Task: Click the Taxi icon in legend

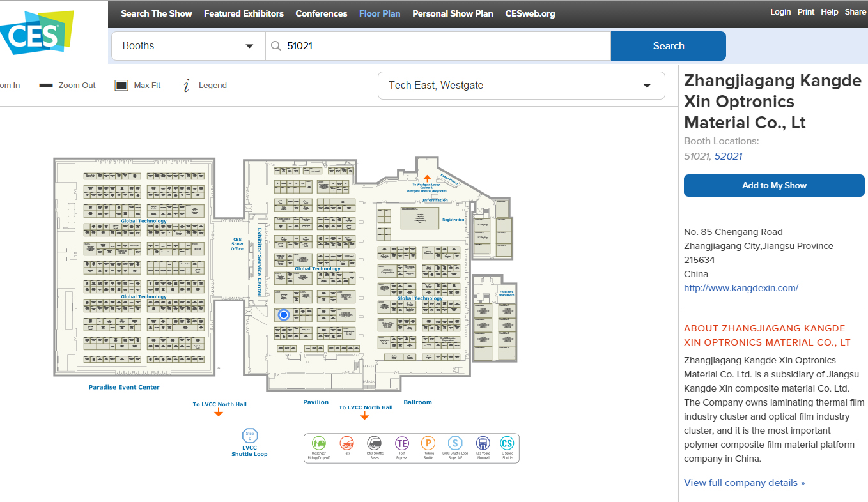Action: (347, 443)
